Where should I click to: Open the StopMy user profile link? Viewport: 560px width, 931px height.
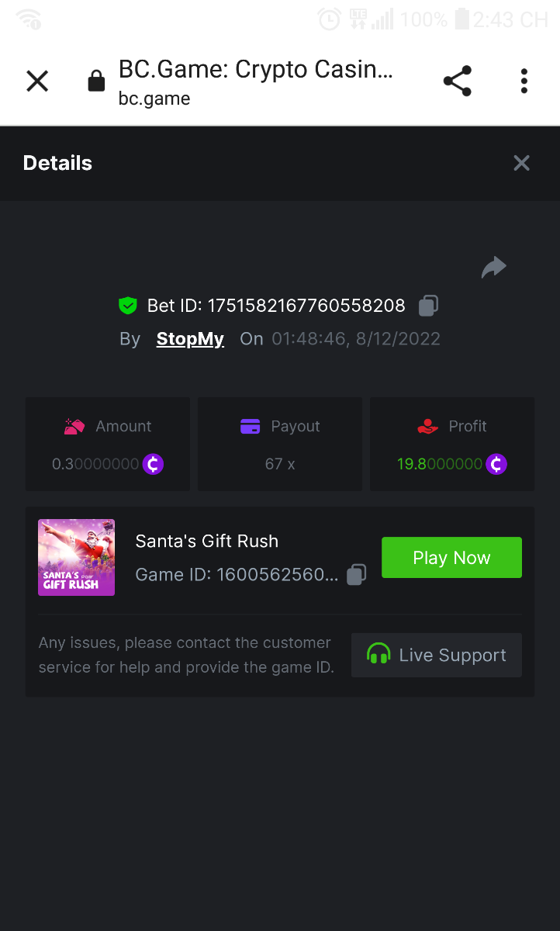point(190,339)
